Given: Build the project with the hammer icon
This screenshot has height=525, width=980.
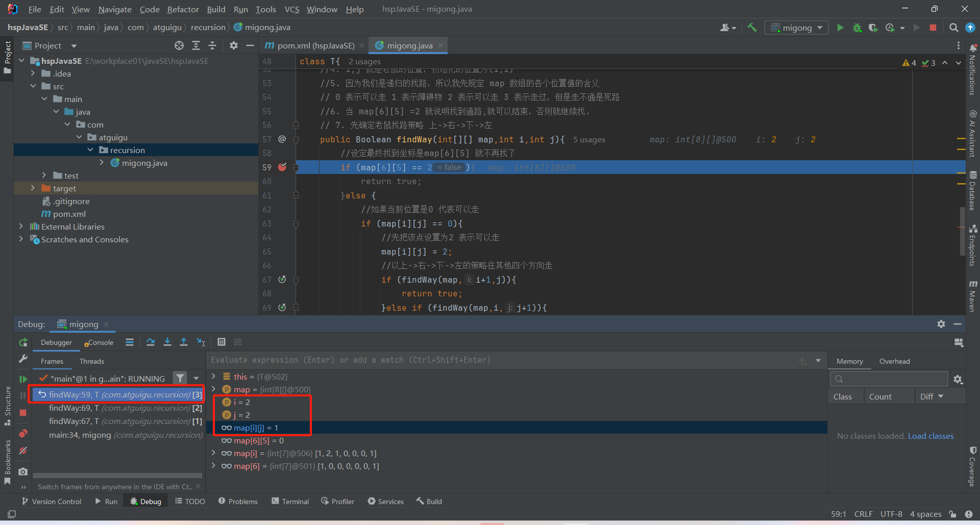Looking at the screenshot, I should point(752,28).
